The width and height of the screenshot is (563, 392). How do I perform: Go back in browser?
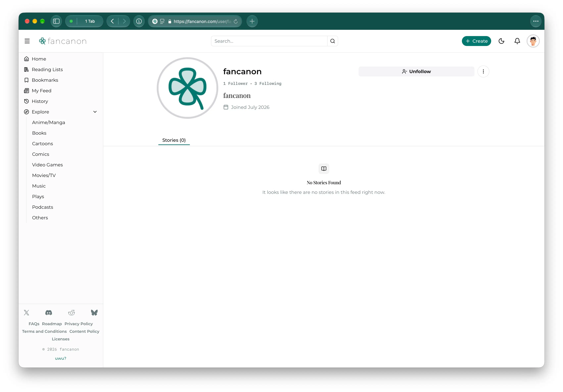[112, 21]
